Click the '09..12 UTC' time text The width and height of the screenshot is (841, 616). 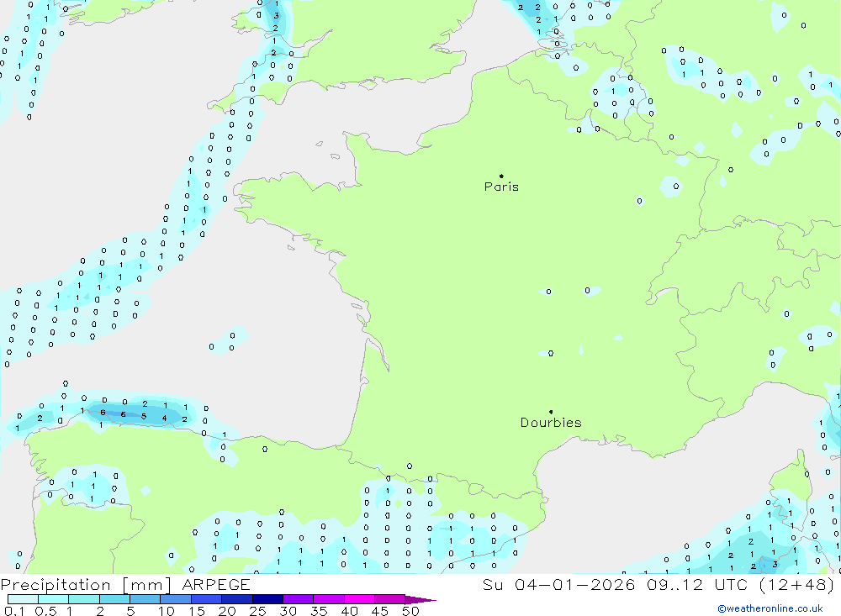(x=697, y=584)
